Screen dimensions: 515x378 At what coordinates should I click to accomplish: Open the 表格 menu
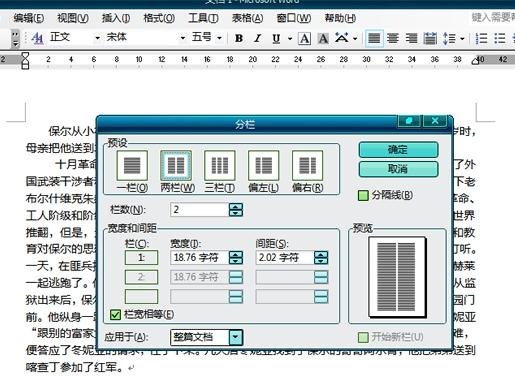pos(247,18)
